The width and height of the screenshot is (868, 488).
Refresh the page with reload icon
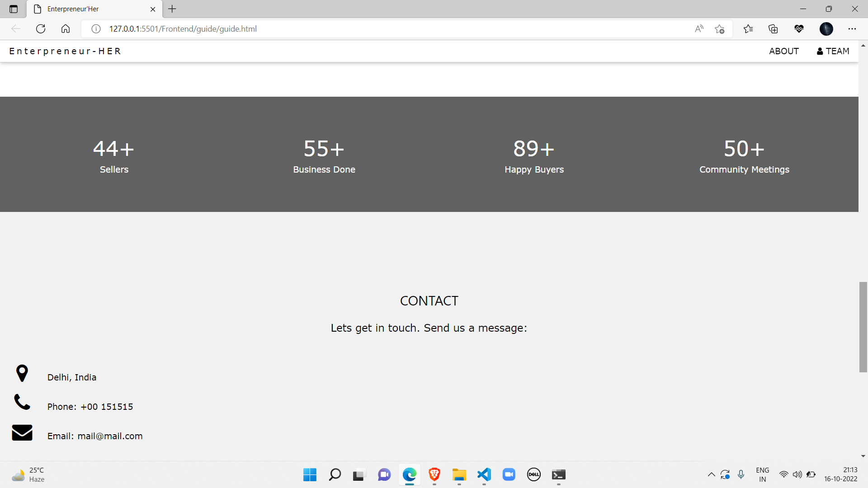coord(41,29)
